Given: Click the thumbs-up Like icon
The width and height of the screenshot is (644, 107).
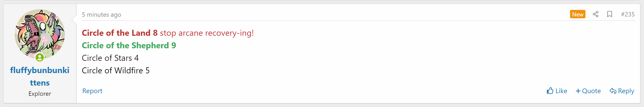Looking at the screenshot, I should tap(550, 91).
